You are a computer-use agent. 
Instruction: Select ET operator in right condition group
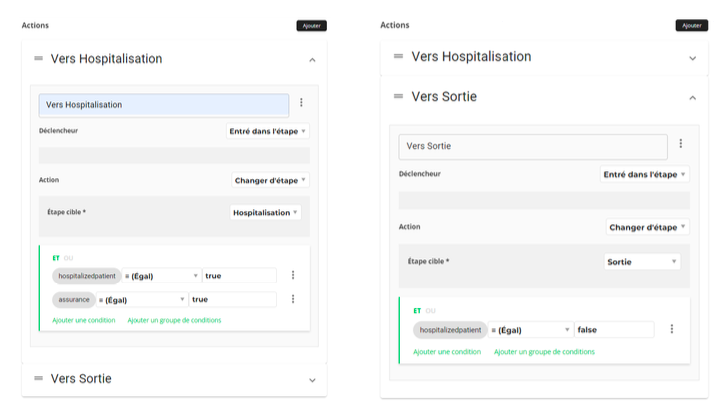(417, 311)
